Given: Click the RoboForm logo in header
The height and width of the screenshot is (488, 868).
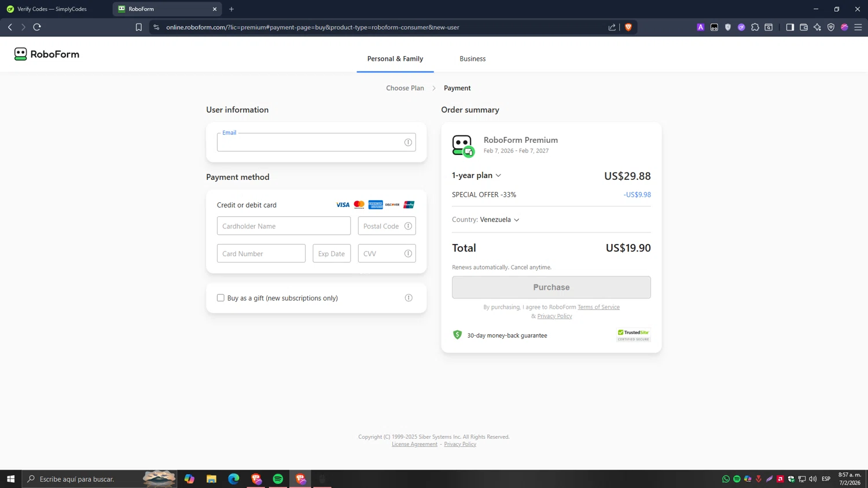Looking at the screenshot, I should [x=47, y=54].
